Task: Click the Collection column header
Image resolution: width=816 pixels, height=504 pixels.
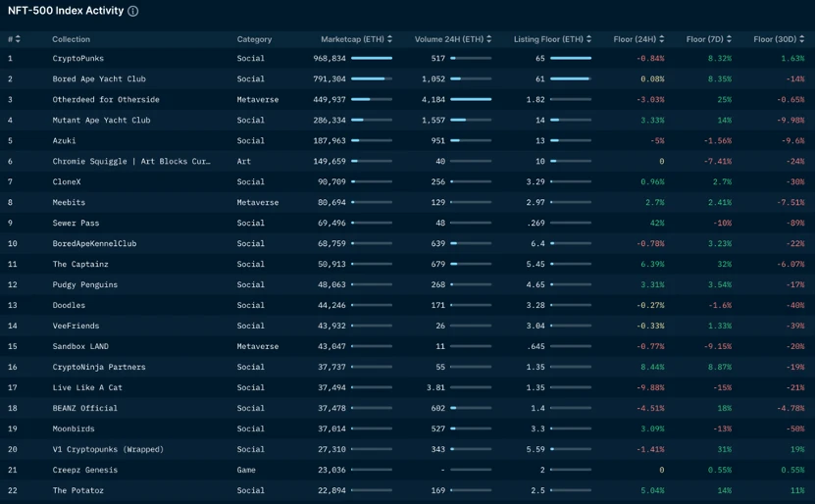Action: (x=71, y=39)
